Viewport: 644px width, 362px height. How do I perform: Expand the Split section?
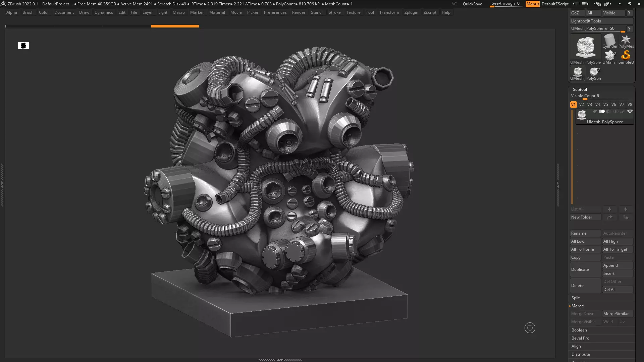(x=576, y=298)
